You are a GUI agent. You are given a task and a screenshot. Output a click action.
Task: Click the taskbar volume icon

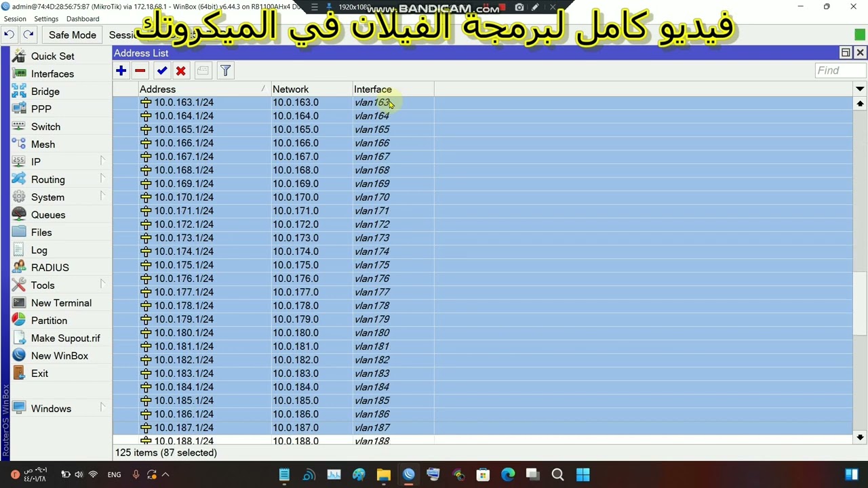79,474
